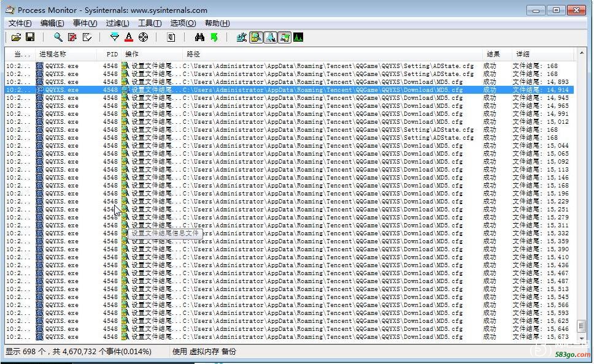Image resolution: width=594 pixels, height=364 pixels.
Task: Click the 详细 column header
Action: click(x=544, y=54)
